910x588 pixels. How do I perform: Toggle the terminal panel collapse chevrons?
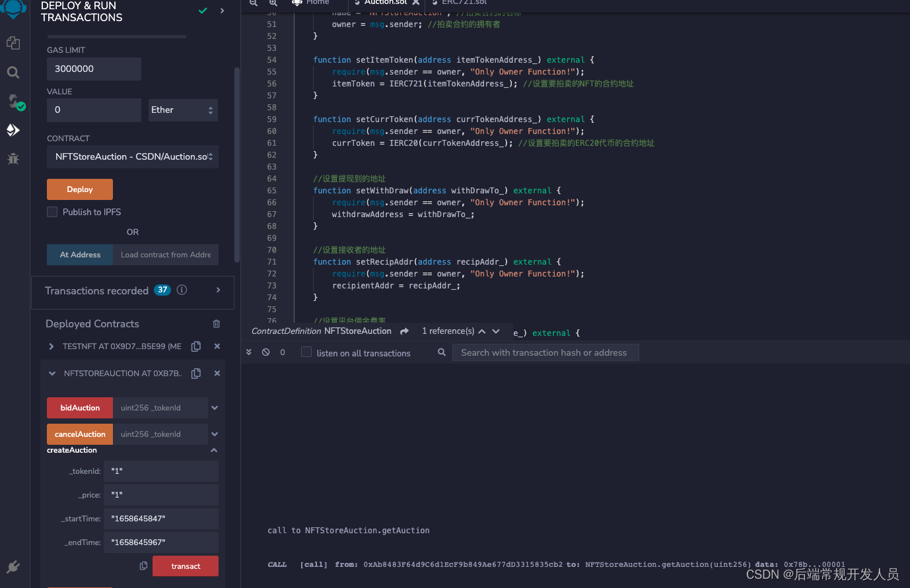(249, 352)
